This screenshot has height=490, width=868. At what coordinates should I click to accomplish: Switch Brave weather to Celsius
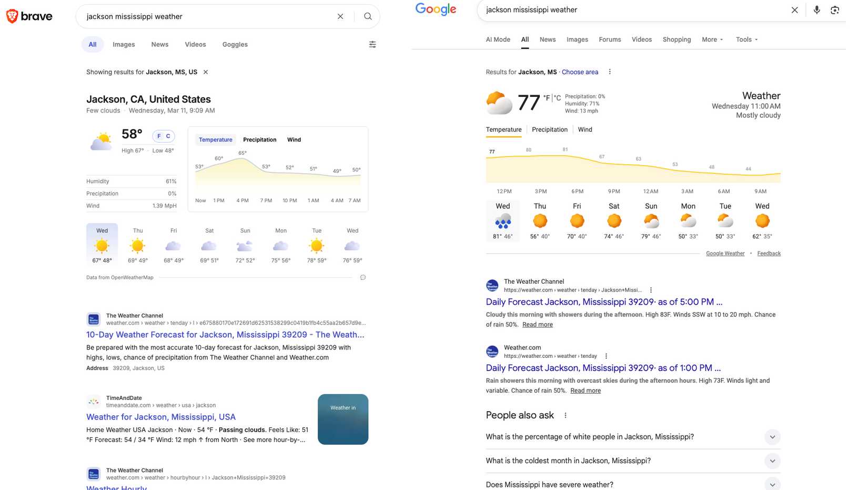pyautogui.click(x=168, y=136)
